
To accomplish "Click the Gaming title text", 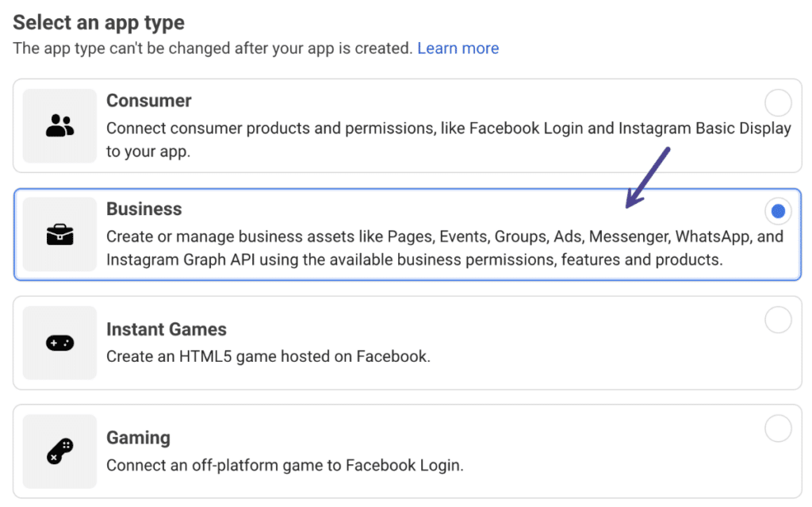I will point(138,438).
